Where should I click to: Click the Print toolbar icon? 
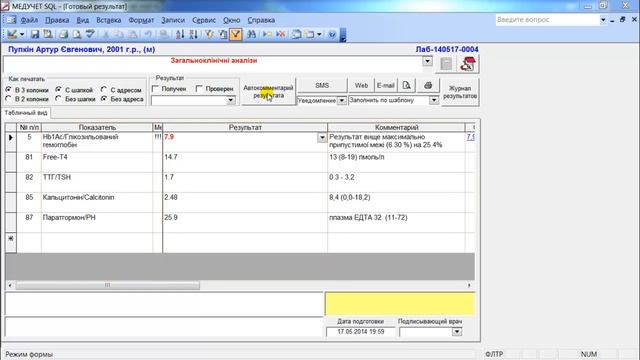pos(63,35)
